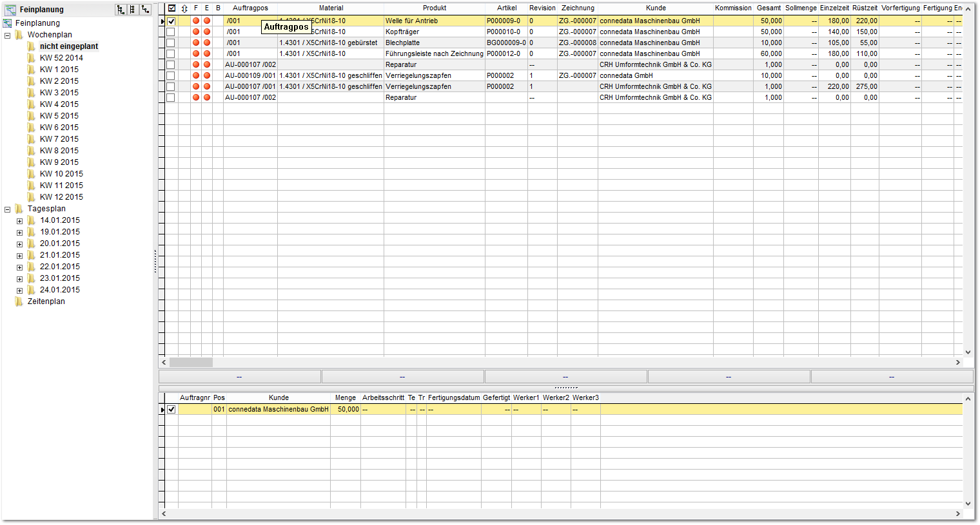Collapse the Tagesplan tree node

point(7,209)
